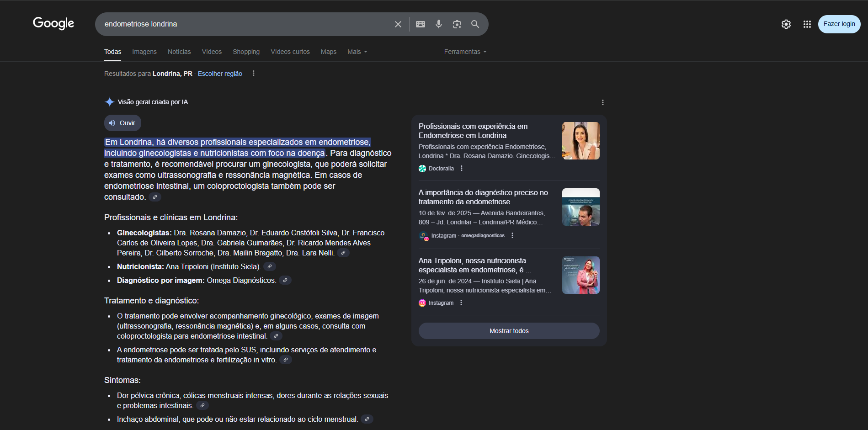This screenshot has height=430, width=868.
Task: Click the Ouvir listen button
Action: [122, 123]
